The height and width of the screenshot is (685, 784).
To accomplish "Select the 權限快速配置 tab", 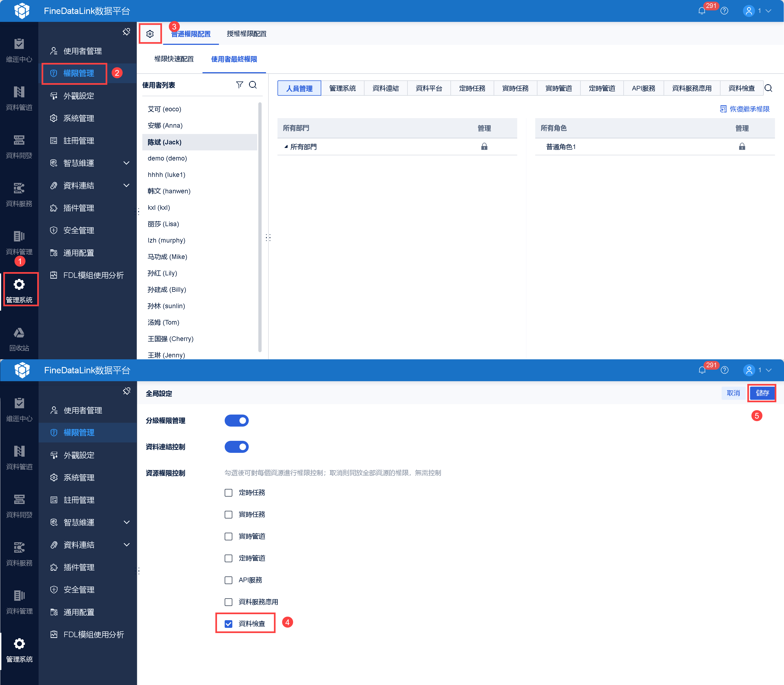I will pos(174,59).
